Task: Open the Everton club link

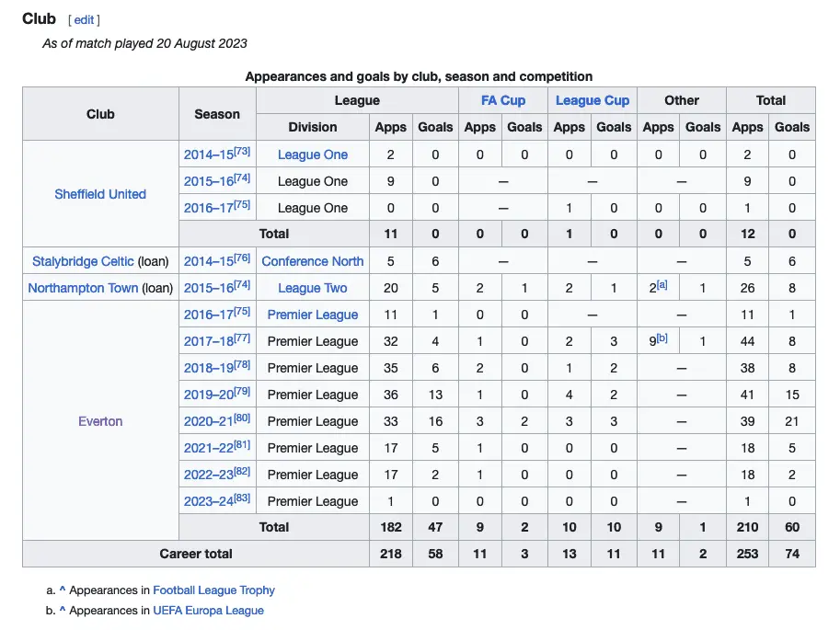Action: 100,421
